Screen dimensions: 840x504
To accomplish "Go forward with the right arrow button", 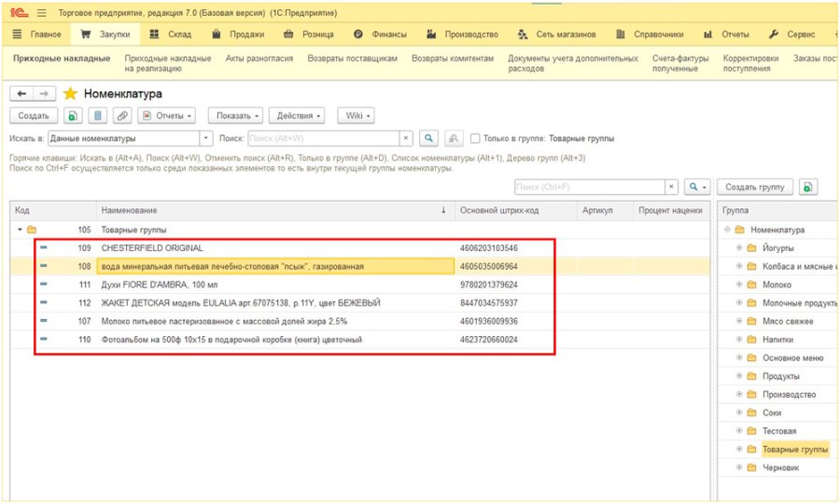I will (x=44, y=93).
